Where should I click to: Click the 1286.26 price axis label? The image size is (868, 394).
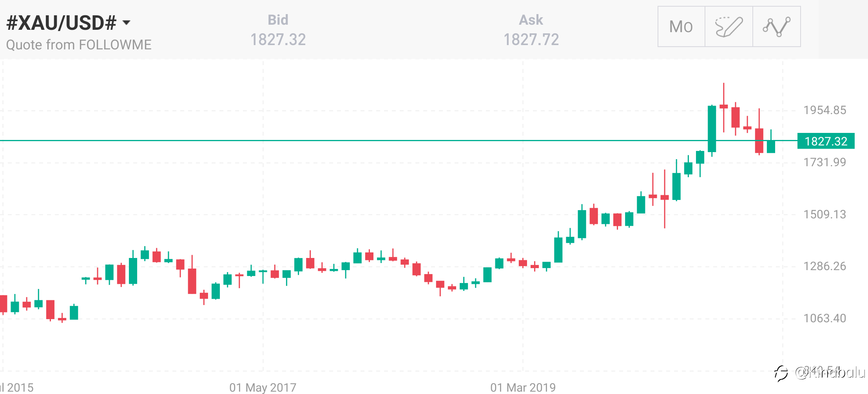pos(825,267)
